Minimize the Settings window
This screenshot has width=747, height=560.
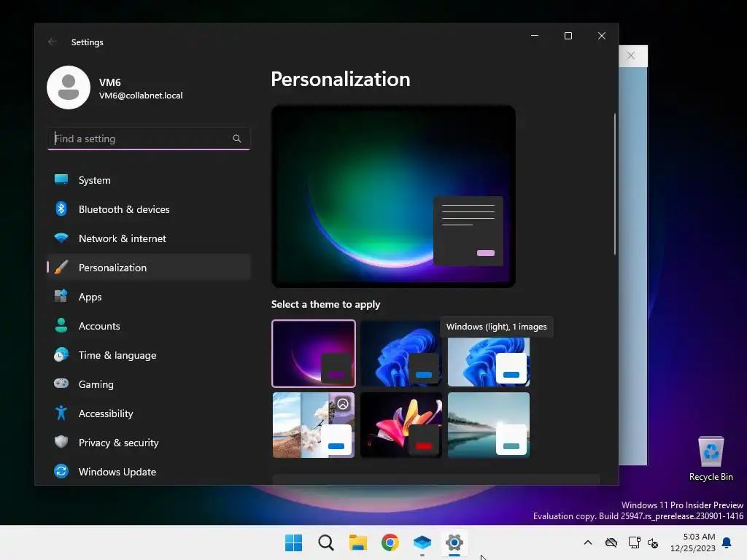pyautogui.click(x=535, y=36)
